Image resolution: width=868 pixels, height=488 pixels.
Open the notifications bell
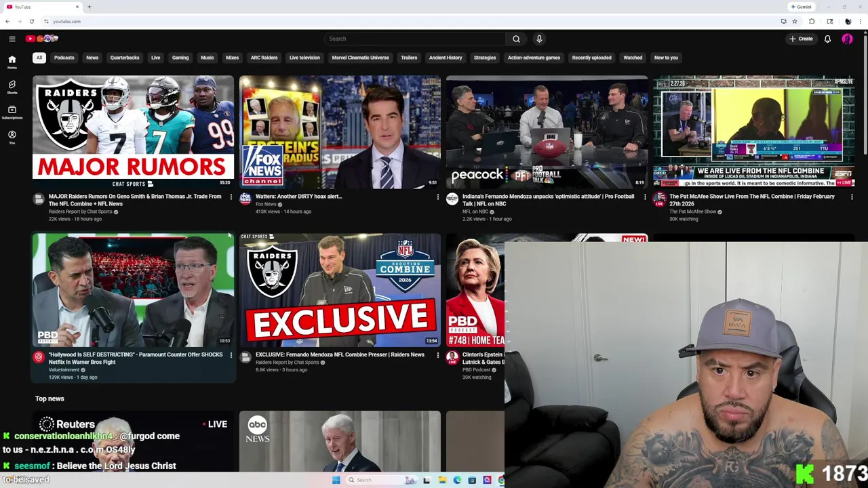827,39
